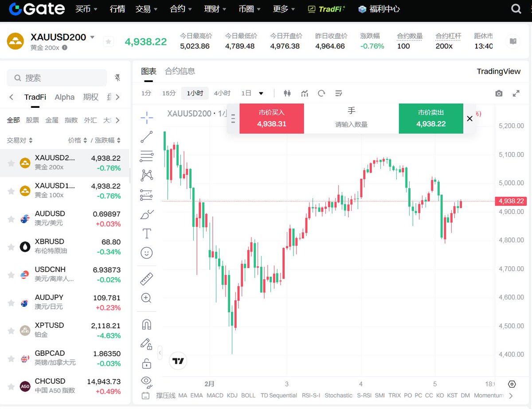The image size is (532, 409).
Task: Toggle lock all drawings padlock
Action: (x=147, y=363)
